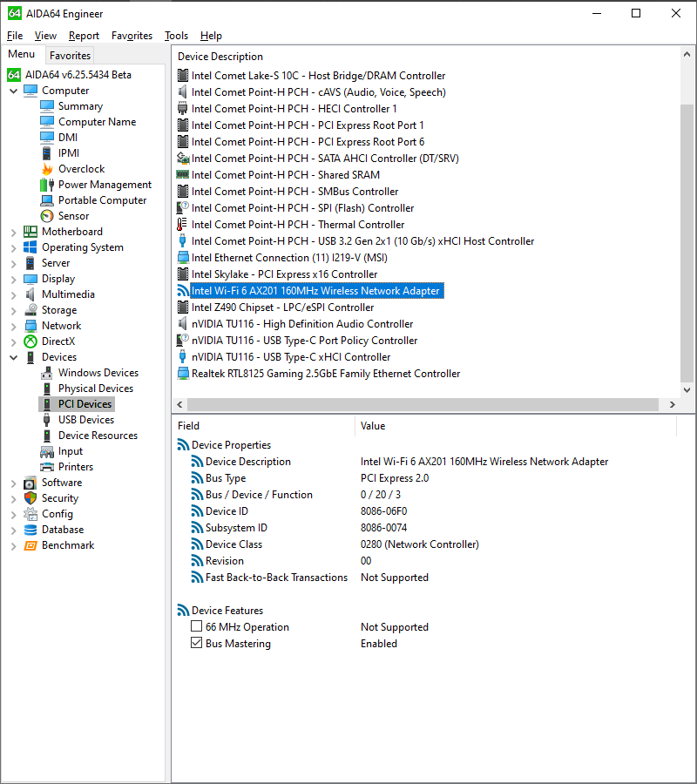The height and width of the screenshot is (784, 697).
Task: Select the DMI tree item
Action: 67,138
